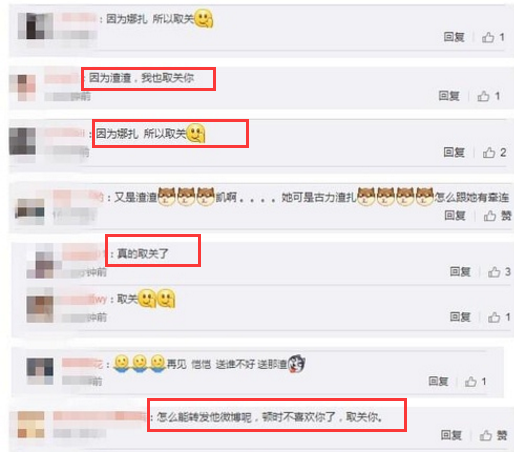This screenshot has height=452, width=514.
Task: Reply to first 因为娜扎 所以取关 comment
Action: point(454,37)
